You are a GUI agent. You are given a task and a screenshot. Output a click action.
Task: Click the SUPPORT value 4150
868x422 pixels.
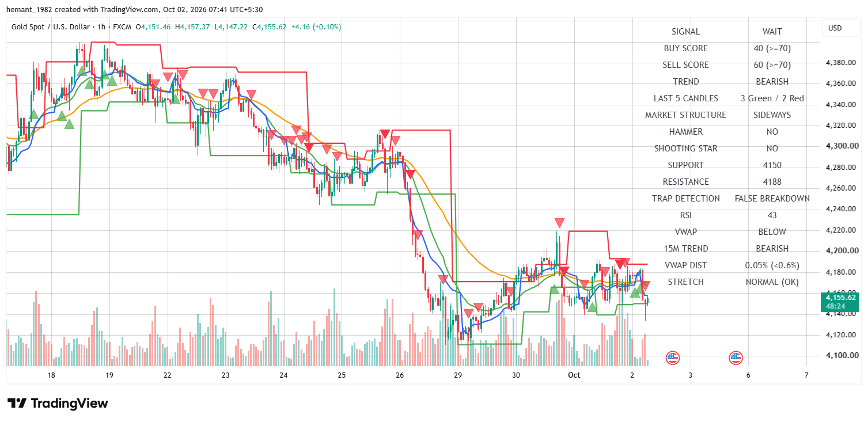772,165
